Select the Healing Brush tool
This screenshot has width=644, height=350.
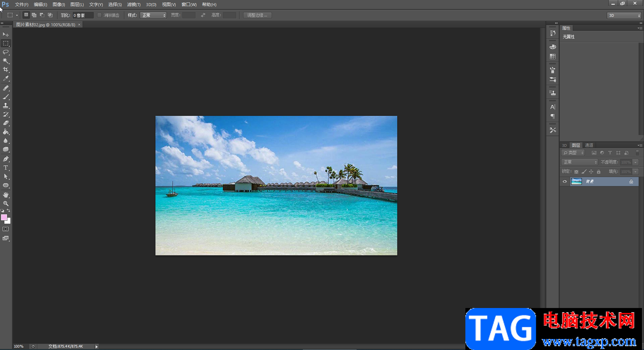tap(6, 88)
